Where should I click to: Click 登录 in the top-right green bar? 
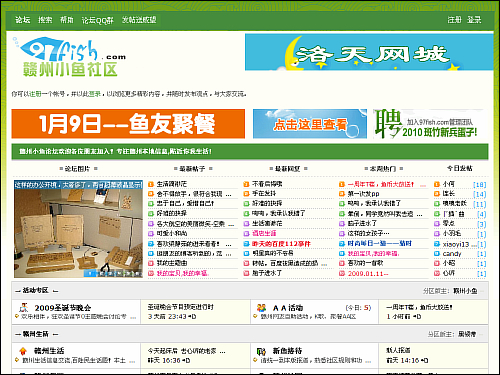click(x=474, y=20)
